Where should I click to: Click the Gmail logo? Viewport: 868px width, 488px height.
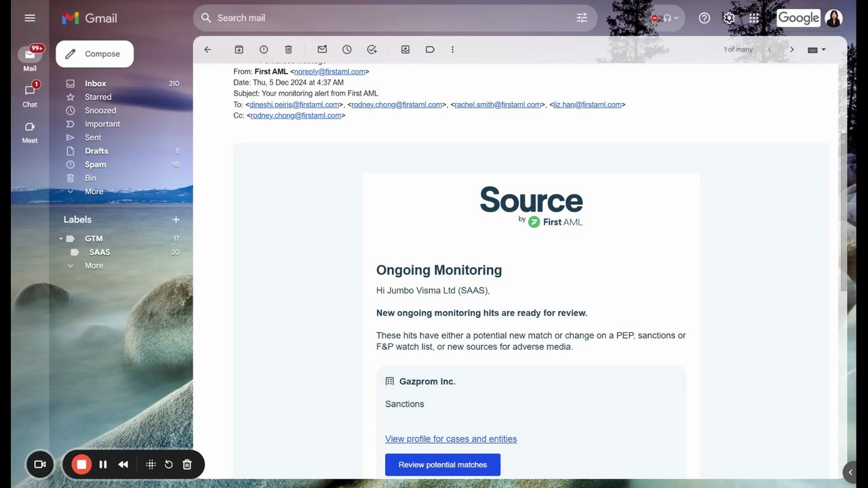[x=90, y=18]
